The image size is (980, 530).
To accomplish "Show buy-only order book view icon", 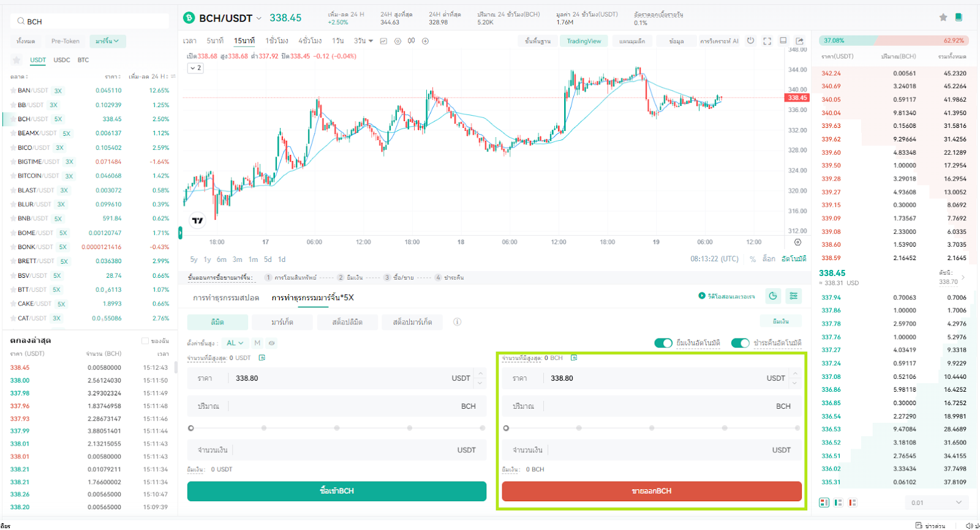I will [x=839, y=502].
